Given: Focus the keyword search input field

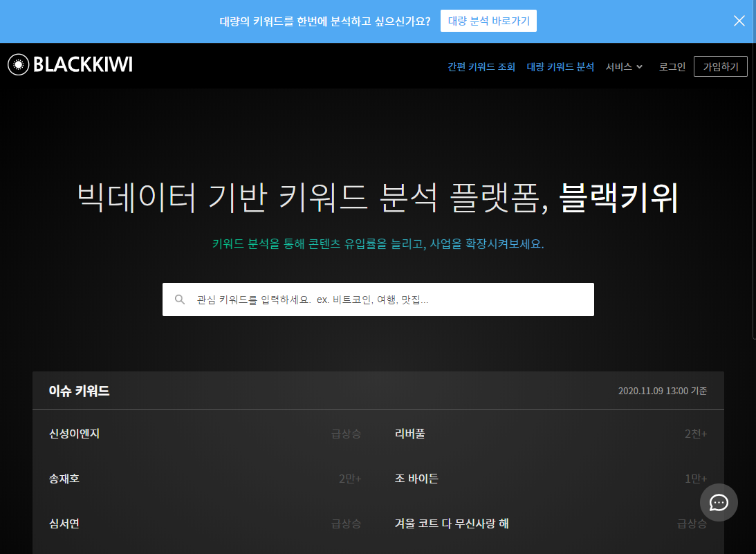Looking at the screenshot, I should tap(378, 299).
